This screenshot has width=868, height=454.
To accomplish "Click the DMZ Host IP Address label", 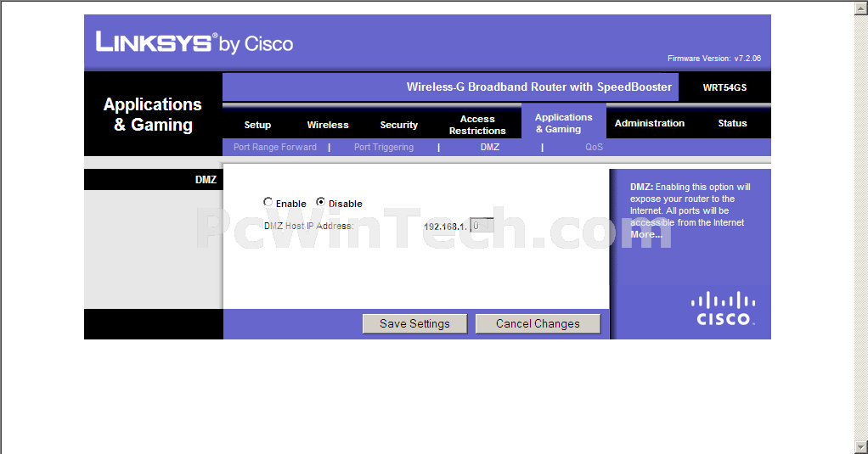I will pos(308,226).
